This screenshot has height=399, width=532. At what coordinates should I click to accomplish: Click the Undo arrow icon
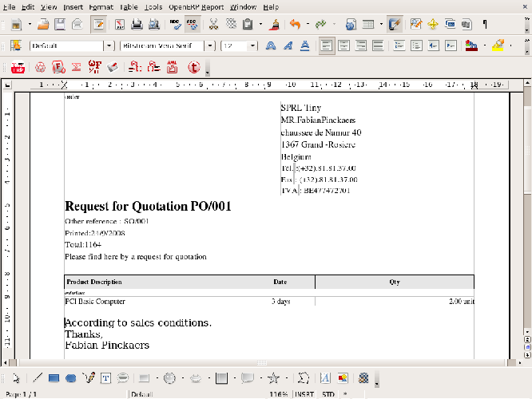296,25
